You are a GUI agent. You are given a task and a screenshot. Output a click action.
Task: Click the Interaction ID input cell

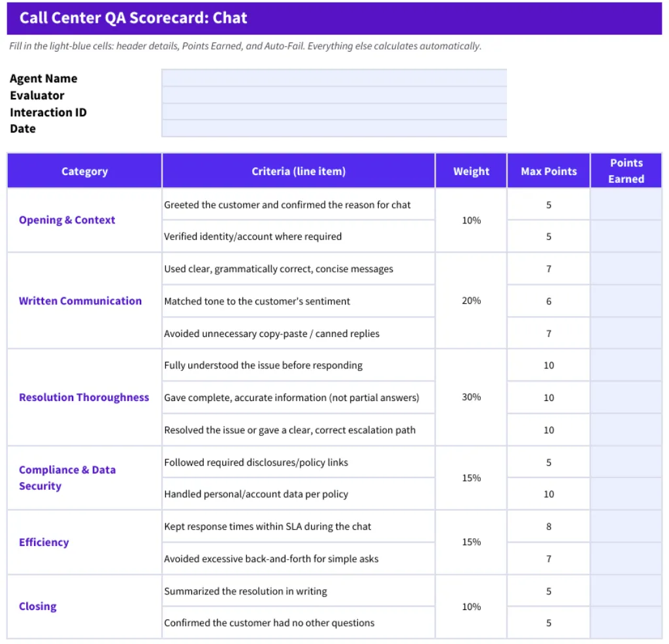[334, 112]
